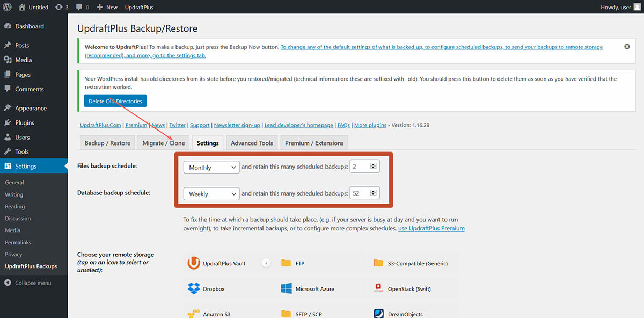This screenshot has width=644, height=318.
Task: Open the More plugins link
Action: click(370, 125)
